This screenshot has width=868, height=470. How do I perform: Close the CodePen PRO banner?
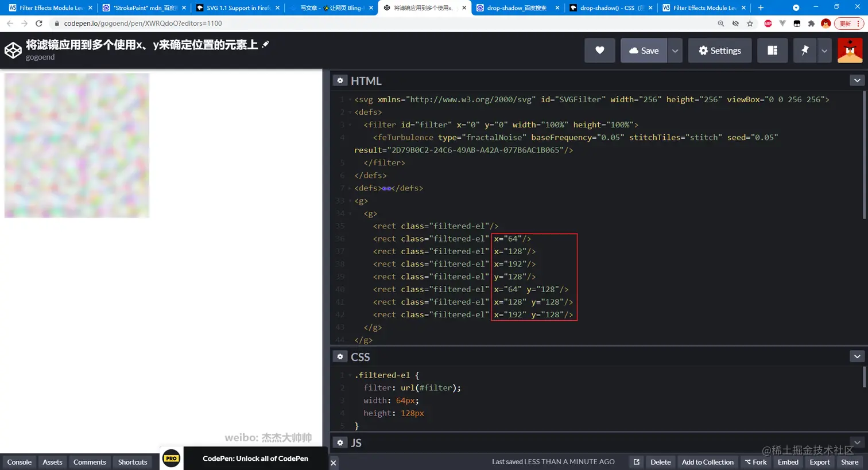click(334, 463)
